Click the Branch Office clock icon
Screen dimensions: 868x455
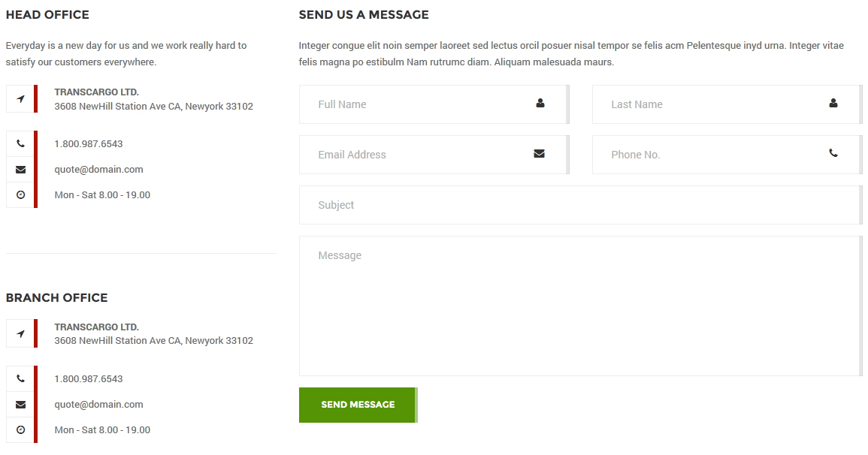[20, 430]
